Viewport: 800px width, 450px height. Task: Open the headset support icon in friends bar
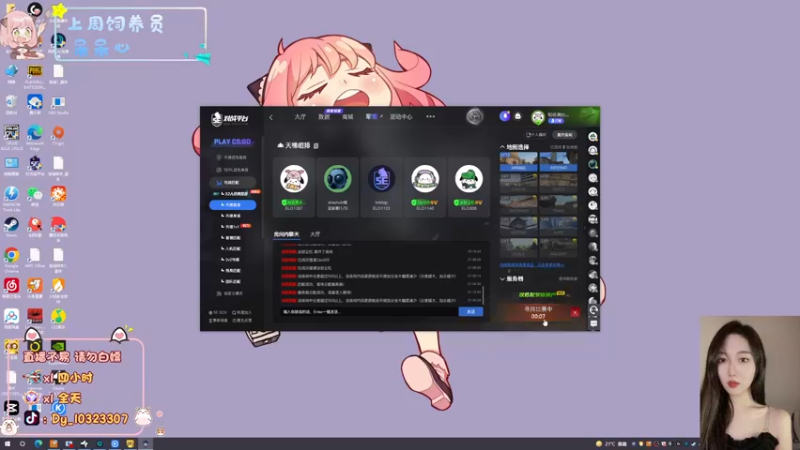(593, 310)
